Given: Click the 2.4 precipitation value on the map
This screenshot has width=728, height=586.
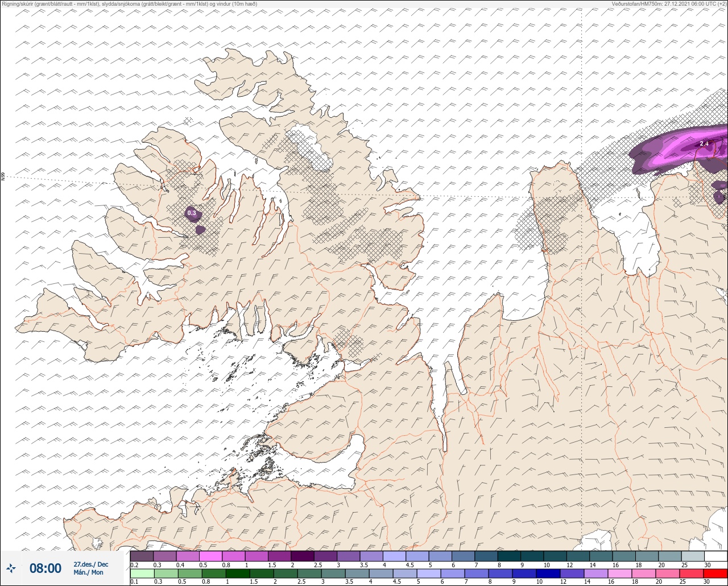Looking at the screenshot, I should (704, 143).
